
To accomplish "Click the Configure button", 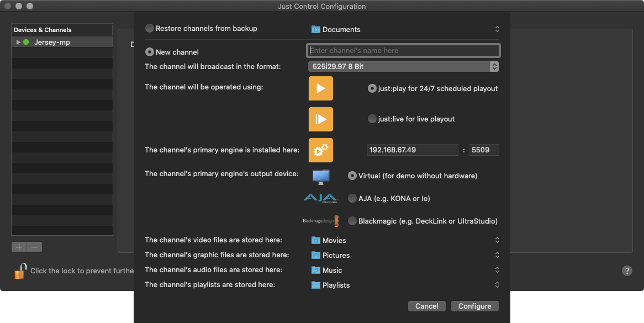I will pyautogui.click(x=475, y=306).
